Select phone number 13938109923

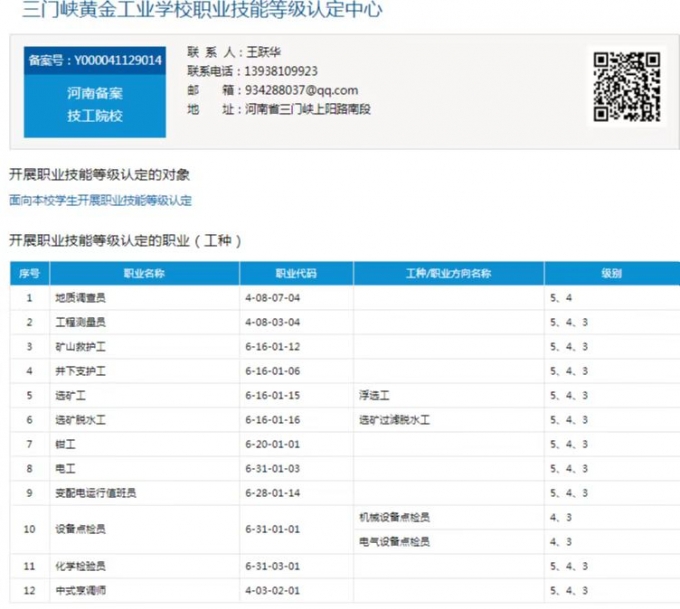(x=281, y=71)
